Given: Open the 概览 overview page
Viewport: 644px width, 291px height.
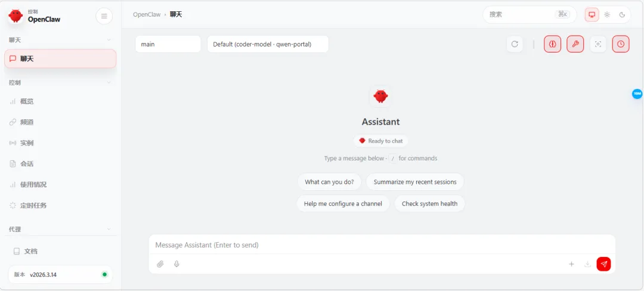Looking at the screenshot, I should [60, 101].
